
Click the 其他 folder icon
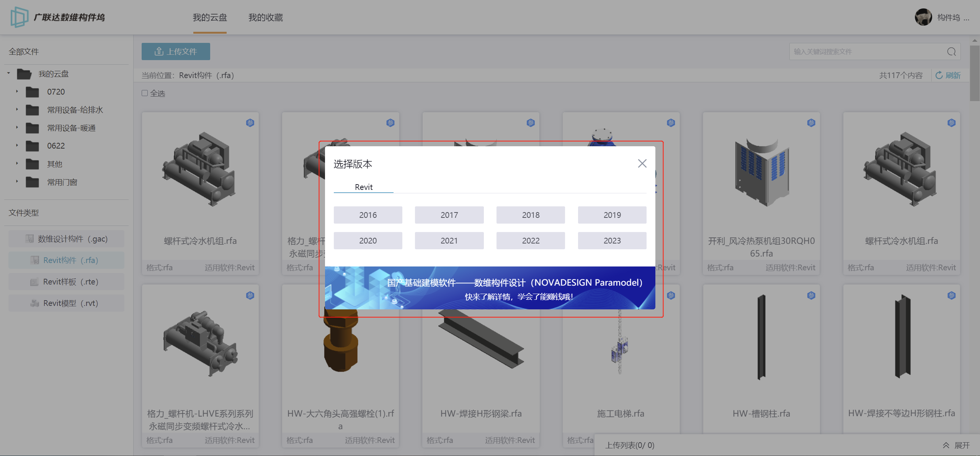pyautogui.click(x=33, y=164)
